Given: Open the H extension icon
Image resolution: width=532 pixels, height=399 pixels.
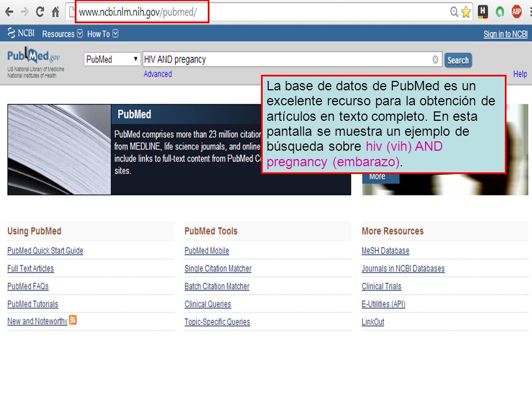Looking at the screenshot, I should coord(483,12).
